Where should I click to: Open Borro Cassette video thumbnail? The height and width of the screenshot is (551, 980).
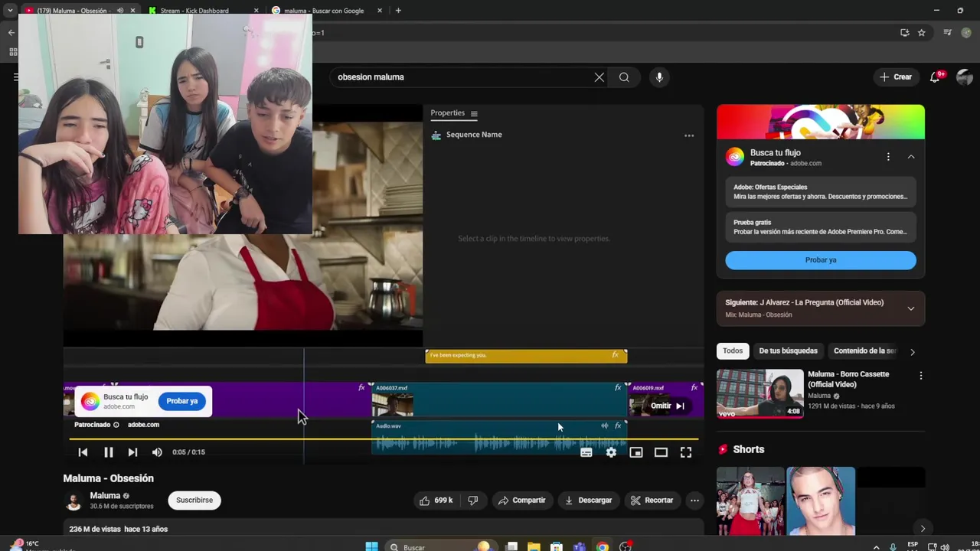[x=759, y=393]
